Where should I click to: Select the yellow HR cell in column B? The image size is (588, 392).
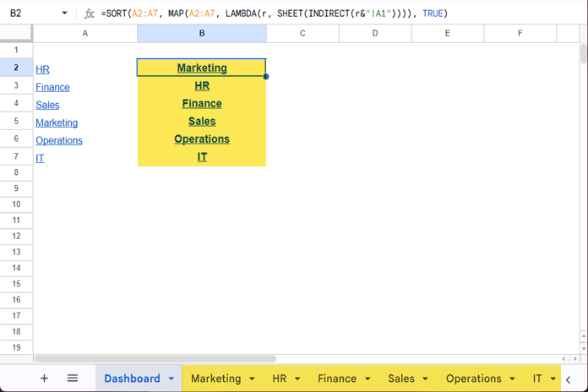[x=202, y=86]
